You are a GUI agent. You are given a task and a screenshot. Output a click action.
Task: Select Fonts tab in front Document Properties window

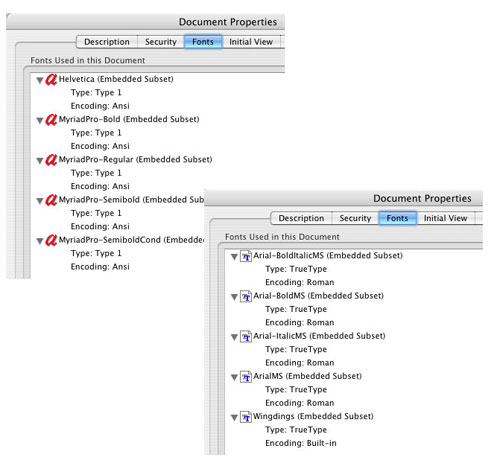pos(397,218)
